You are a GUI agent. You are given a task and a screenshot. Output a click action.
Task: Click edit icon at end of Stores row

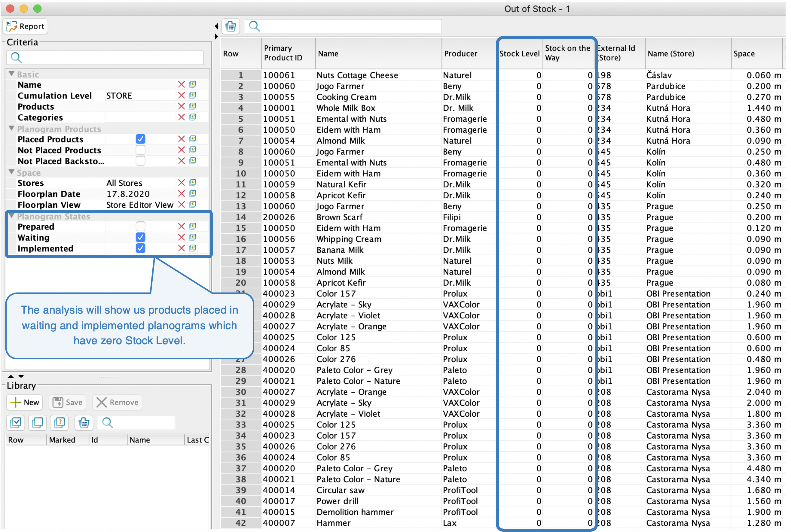click(x=192, y=183)
